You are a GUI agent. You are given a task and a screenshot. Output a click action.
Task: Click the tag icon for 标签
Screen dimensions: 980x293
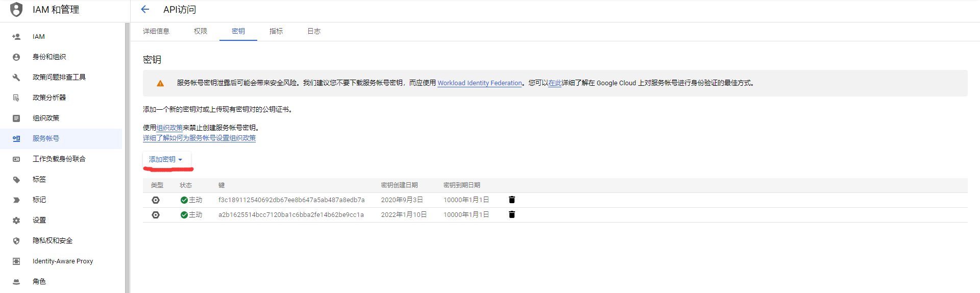click(x=16, y=180)
